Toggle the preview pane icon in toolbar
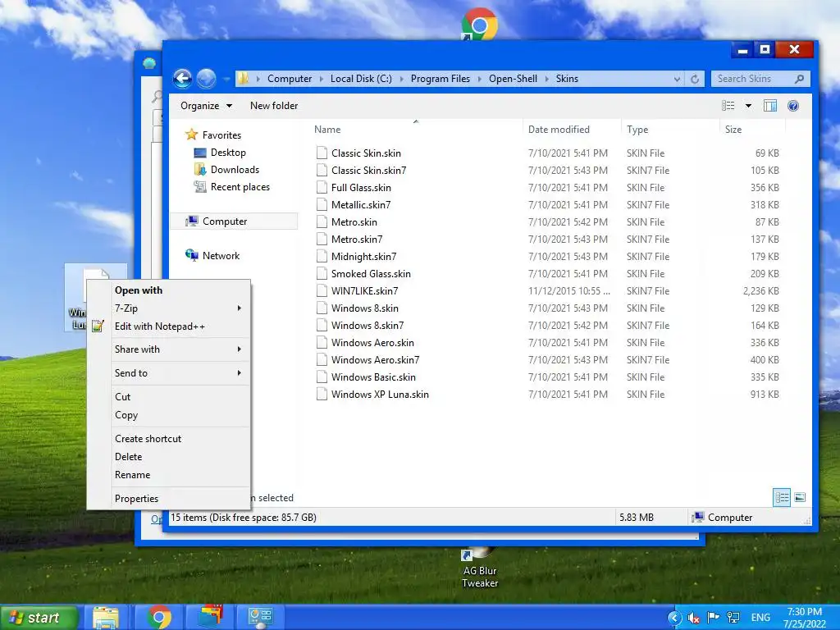The width and height of the screenshot is (840, 630). coord(769,106)
